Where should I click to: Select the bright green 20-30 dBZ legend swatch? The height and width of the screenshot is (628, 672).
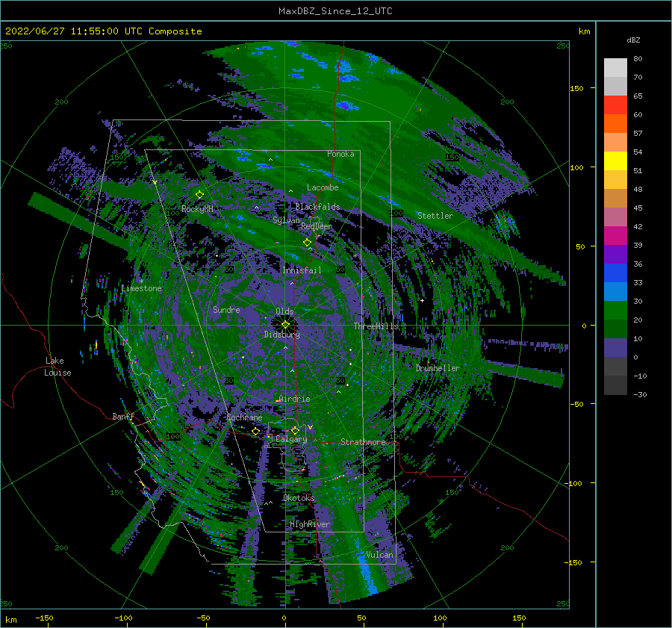tap(615, 310)
